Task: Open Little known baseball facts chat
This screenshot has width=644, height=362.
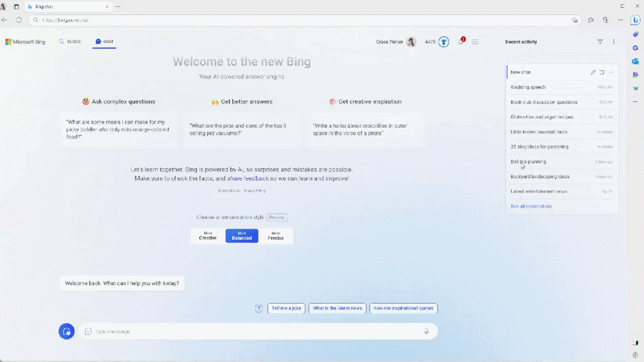Action: (x=562, y=132)
